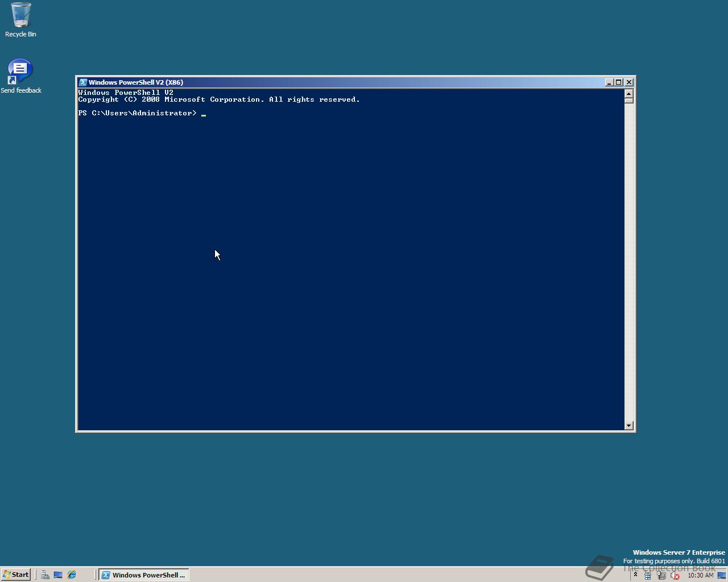The height and width of the screenshot is (582, 728).
Task: Open the Send feedback desktop shortcut
Action: click(x=20, y=76)
